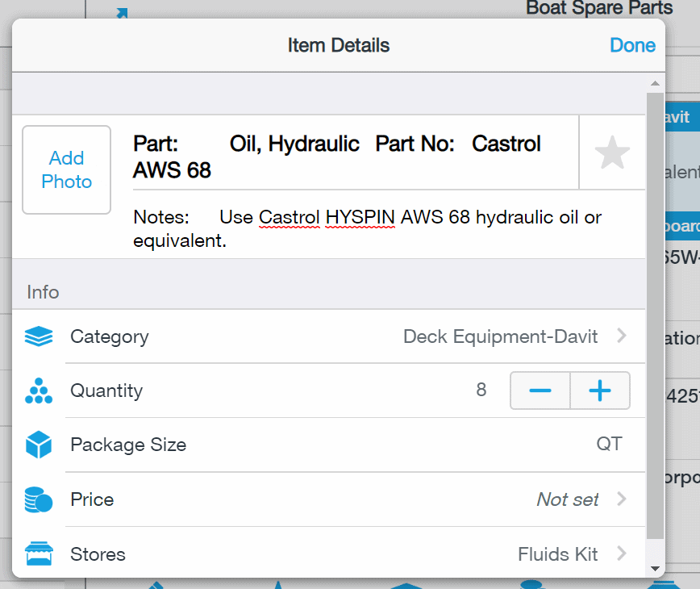Click the Stores row label
This screenshot has width=700, height=589.
[x=98, y=554]
